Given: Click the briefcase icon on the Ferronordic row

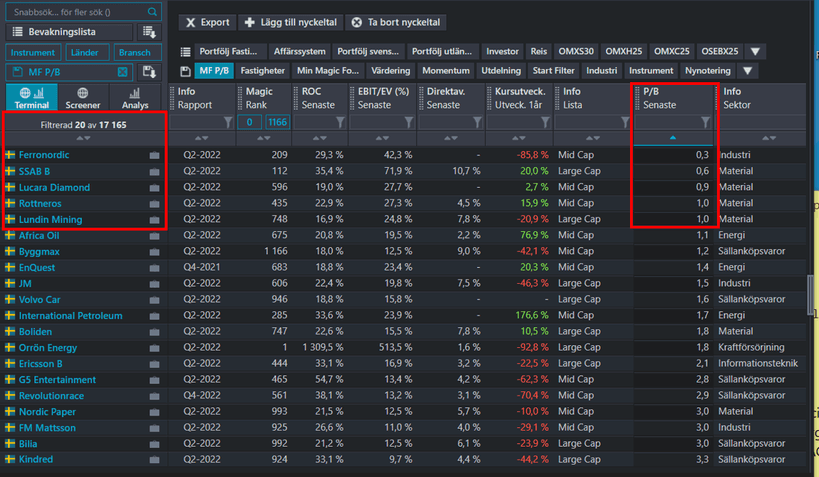Looking at the screenshot, I should [154, 156].
